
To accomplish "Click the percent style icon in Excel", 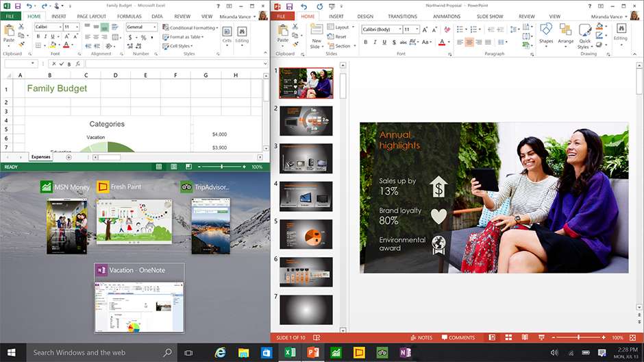I will [x=143, y=38].
